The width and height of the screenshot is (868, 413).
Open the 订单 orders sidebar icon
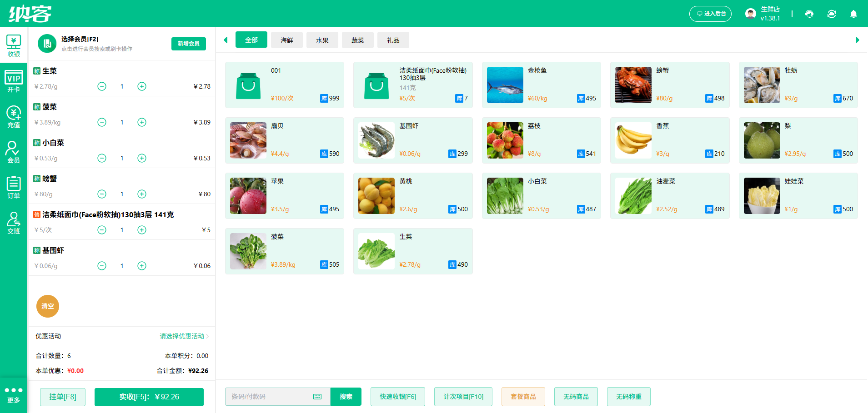(x=14, y=188)
